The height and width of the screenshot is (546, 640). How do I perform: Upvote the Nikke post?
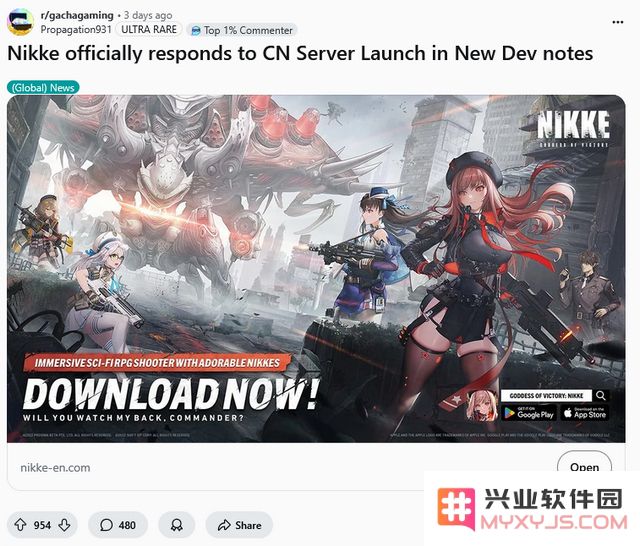pos(20,525)
